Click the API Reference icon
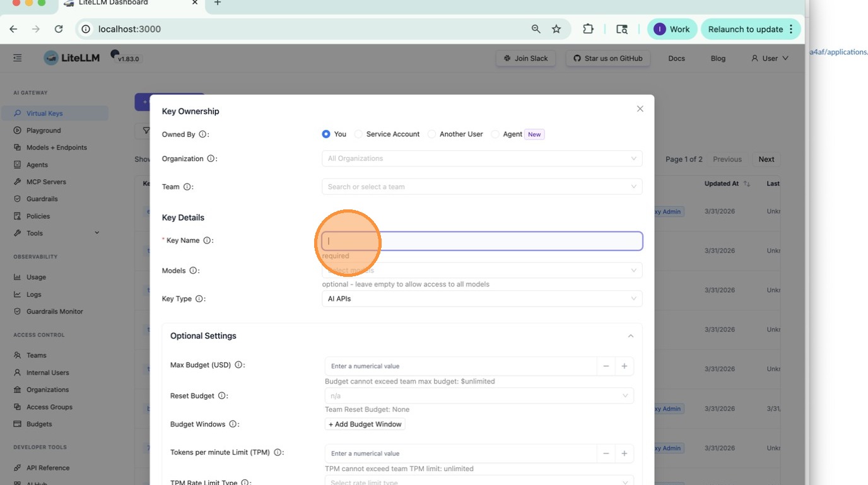The height and width of the screenshot is (485, 868). click(x=18, y=468)
